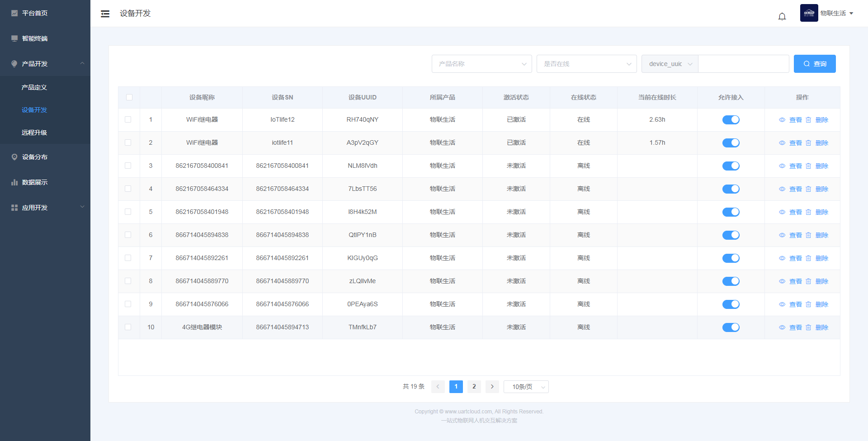Click 应用开发 grid icon
The width and height of the screenshot is (868, 441).
click(14, 208)
